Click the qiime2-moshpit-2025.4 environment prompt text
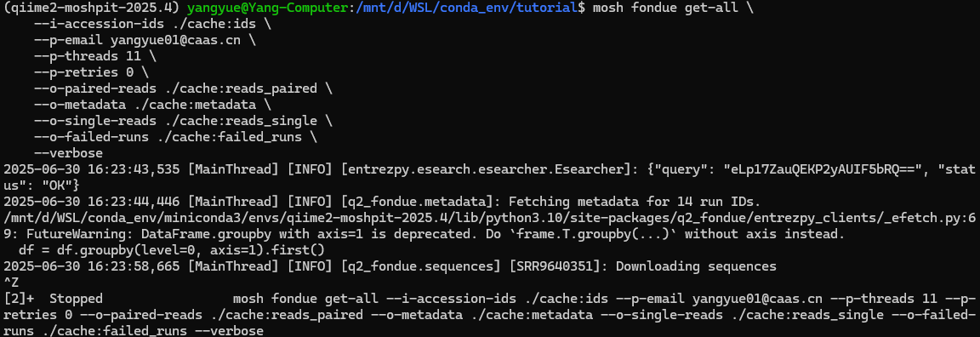This screenshot has height=337, width=980. pyautogui.click(x=91, y=9)
